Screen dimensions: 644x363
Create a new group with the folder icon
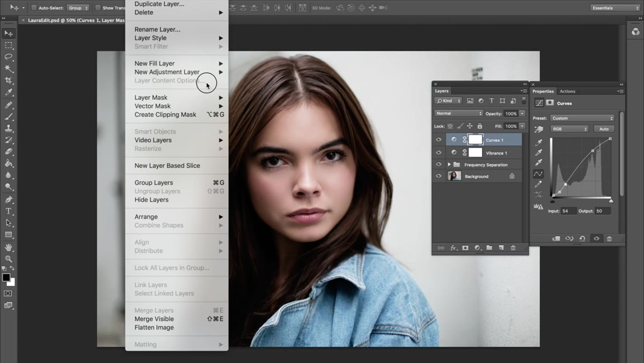tap(489, 248)
